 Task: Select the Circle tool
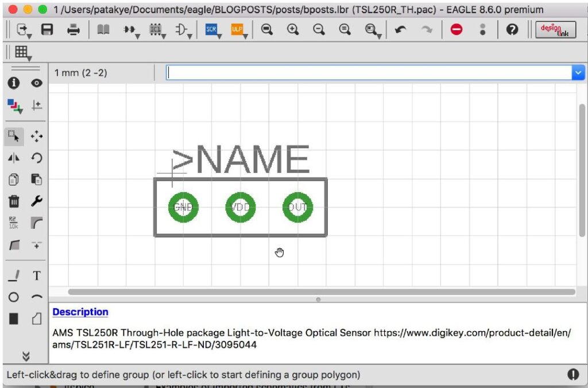(14, 297)
